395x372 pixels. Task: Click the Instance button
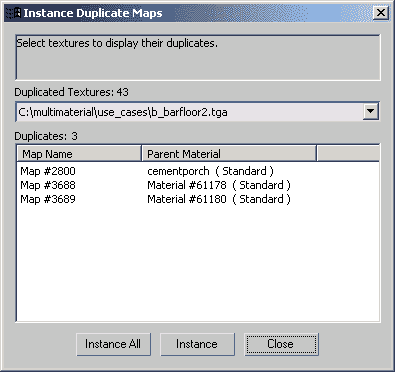[x=197, y=344]
